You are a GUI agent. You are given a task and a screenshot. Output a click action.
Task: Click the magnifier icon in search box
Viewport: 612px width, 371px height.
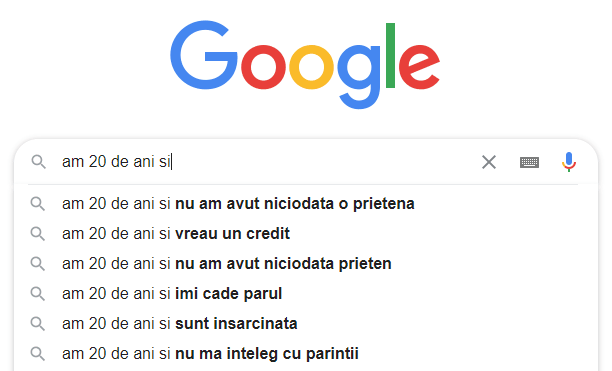coord(39,162)
